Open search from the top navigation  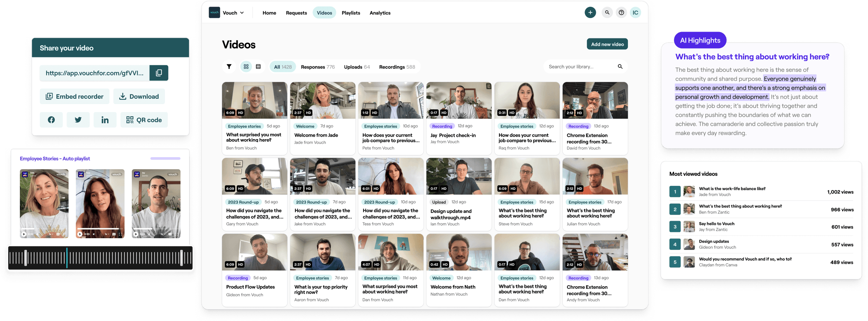(607, 12)
